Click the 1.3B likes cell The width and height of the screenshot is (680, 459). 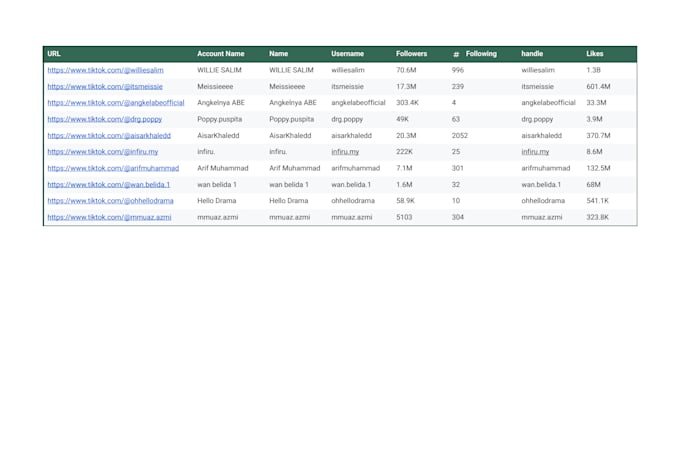[593, 70]
